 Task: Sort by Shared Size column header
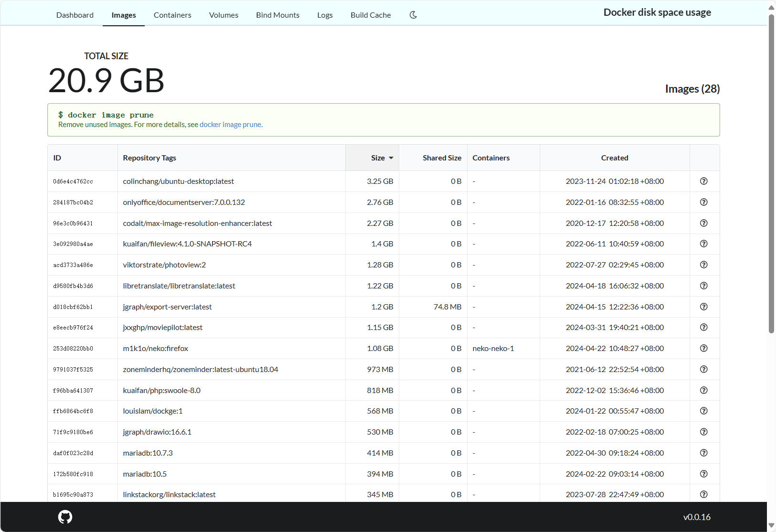click(442, 158)
